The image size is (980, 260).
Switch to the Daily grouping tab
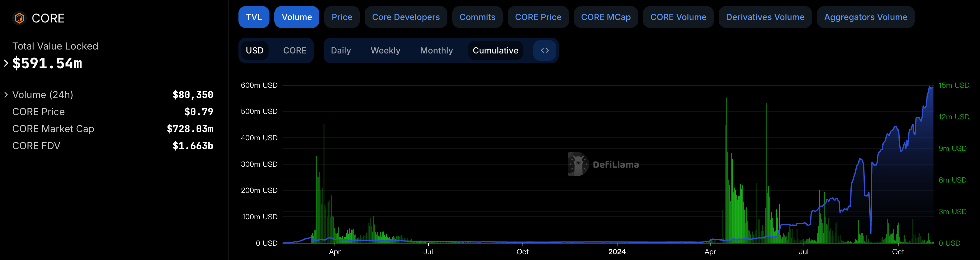pyautogui.click(x=340, y=50)
